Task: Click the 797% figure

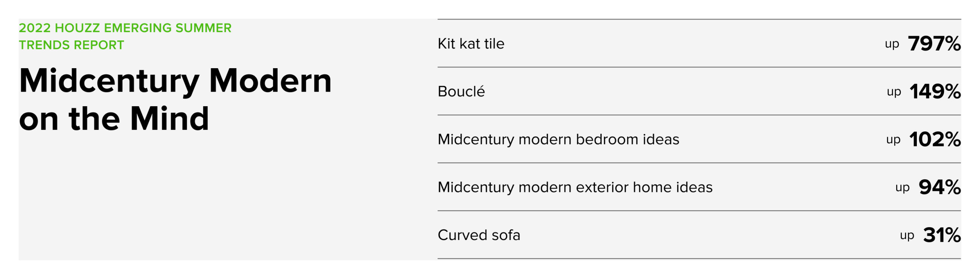Action: click(934, 44)
